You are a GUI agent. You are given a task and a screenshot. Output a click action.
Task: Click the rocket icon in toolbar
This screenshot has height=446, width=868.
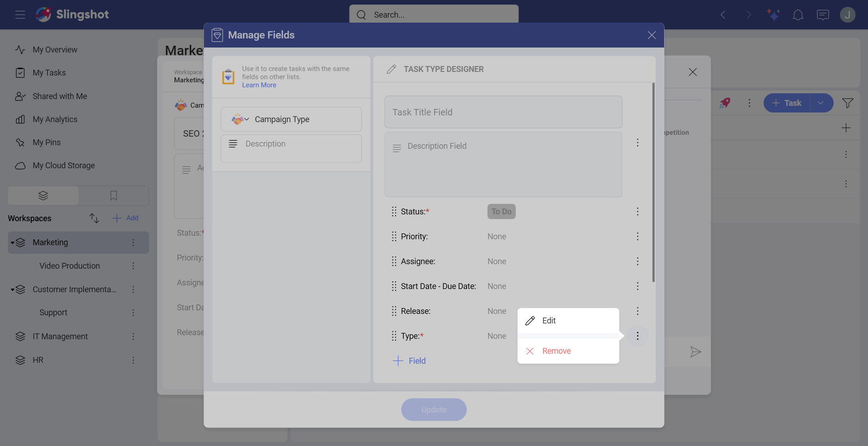tap(725, 103)
